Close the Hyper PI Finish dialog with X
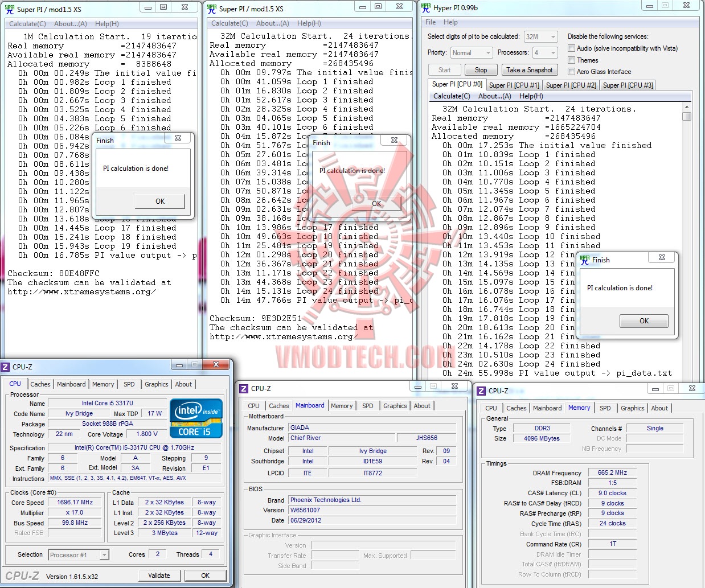 click(x=662, y=257)
